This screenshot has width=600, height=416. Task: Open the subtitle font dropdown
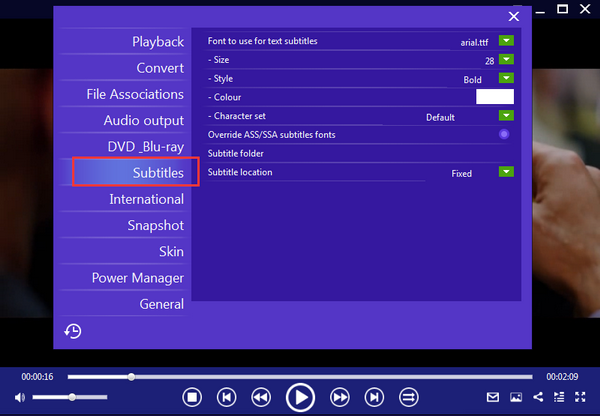[506, 41]
